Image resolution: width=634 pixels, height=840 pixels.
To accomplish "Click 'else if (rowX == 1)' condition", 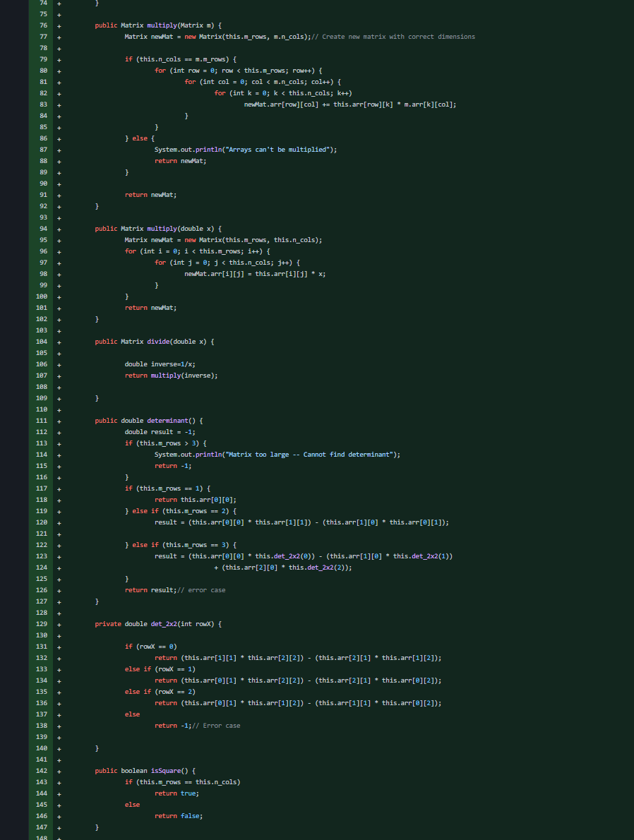I will click(x=160, y=670).
